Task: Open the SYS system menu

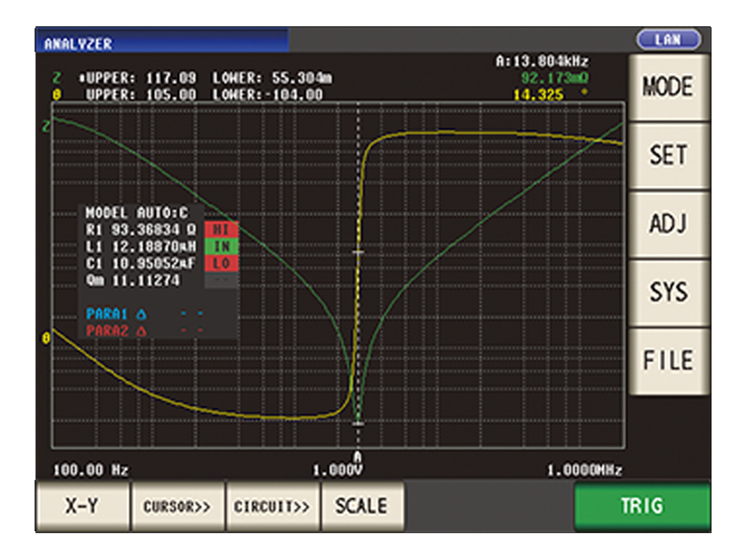Action: click(x=668, y=292)
